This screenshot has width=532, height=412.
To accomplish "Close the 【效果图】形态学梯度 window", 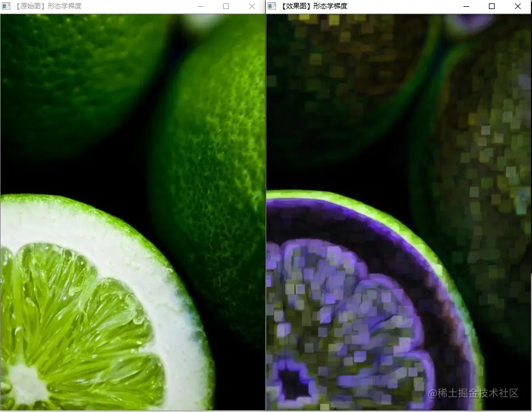I will (x=517, y=6).
